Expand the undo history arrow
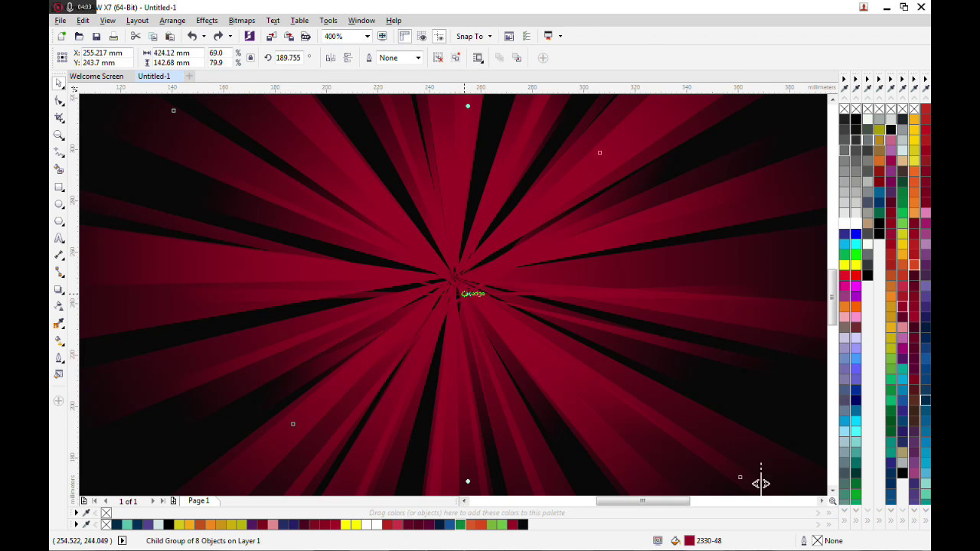Viewport: 980px width, 551px height. pos(204,36)
